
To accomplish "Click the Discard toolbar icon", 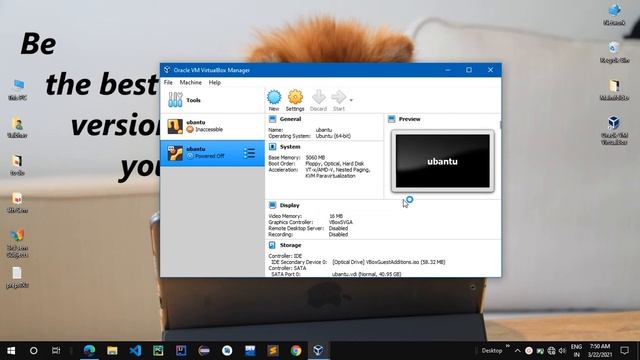I will tap(318, 100).
